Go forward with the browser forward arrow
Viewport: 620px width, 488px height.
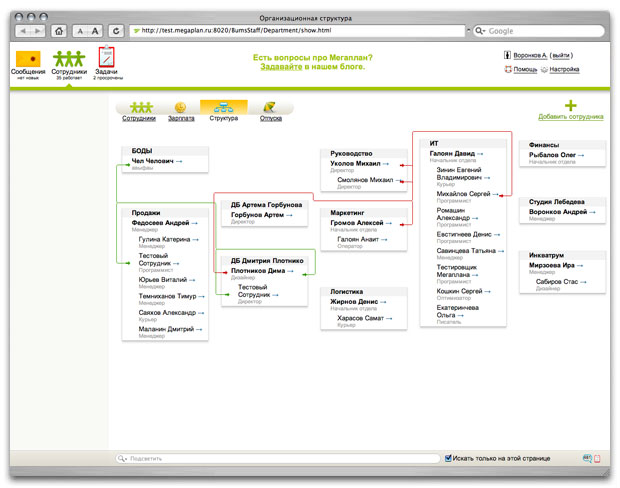[38, 31]
